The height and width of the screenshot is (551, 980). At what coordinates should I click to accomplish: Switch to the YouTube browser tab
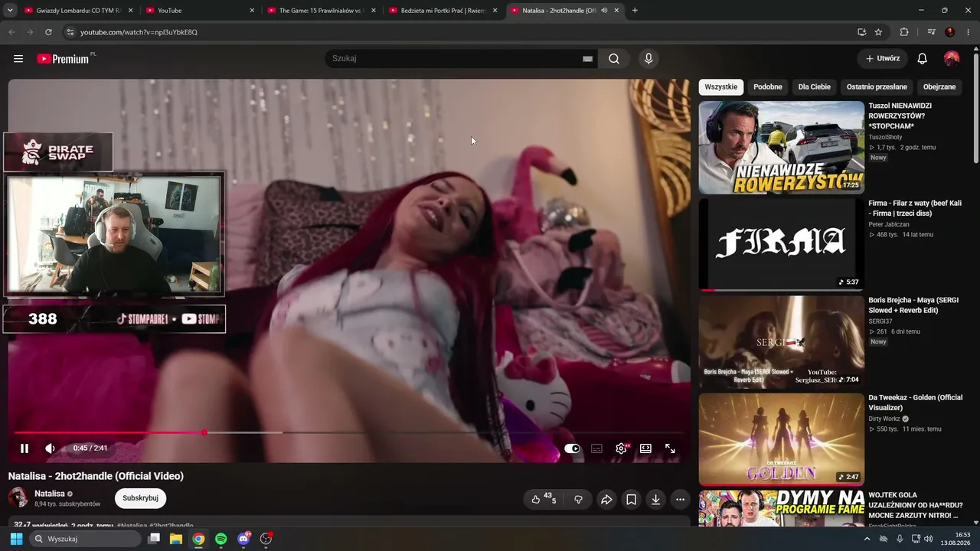pos(201,11)
